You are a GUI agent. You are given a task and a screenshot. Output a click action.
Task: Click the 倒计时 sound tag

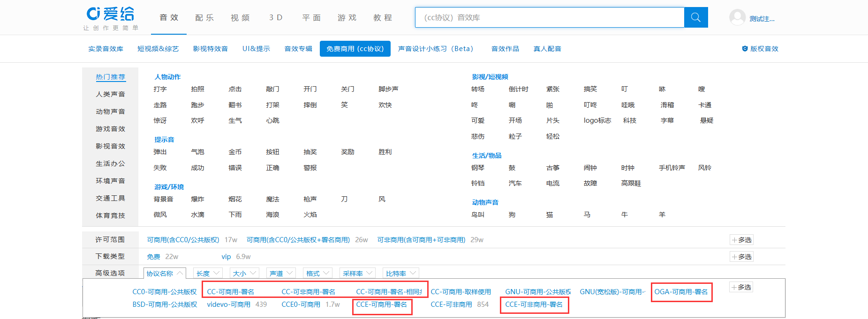point(518,89)
